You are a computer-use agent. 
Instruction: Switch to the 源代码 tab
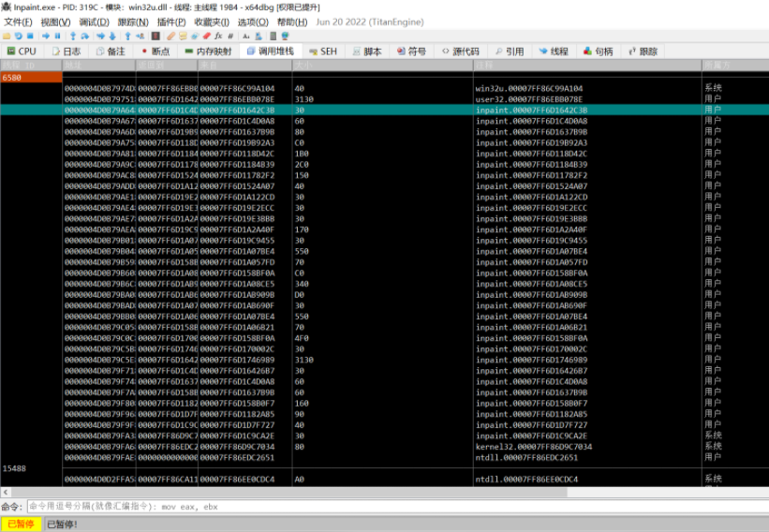pos(460,51)
